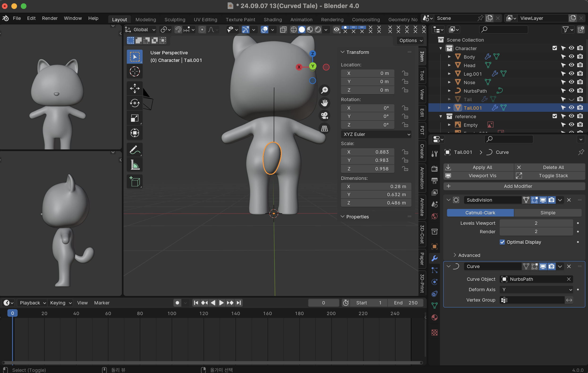
Task: Switch to the Sculpting workspace tab
Action: pos(175,19)
